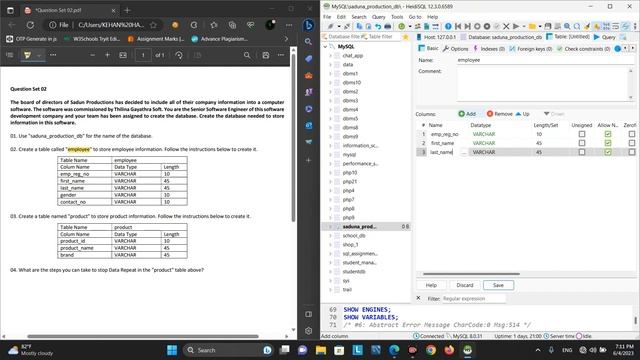Open the PDF table of contents icon

pos(10,55)
